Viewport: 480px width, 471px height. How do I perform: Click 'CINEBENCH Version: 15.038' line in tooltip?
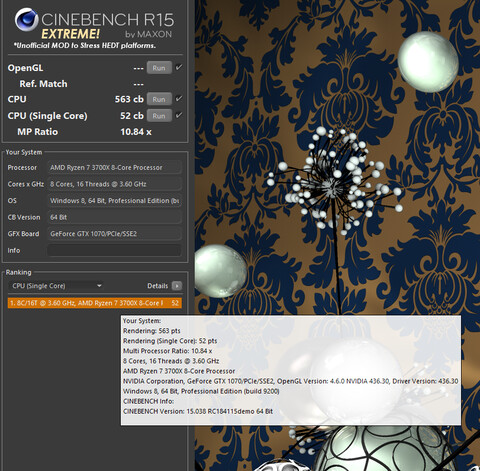(198, 411)
